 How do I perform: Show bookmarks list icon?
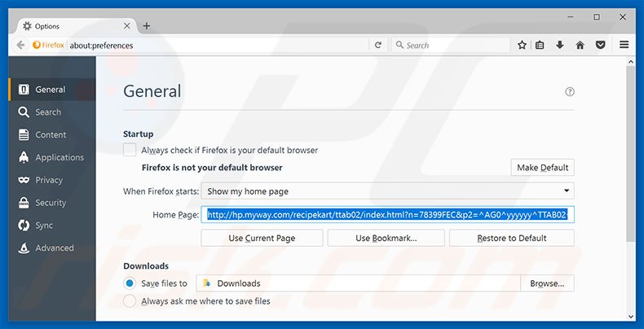[x=540, y=45]
